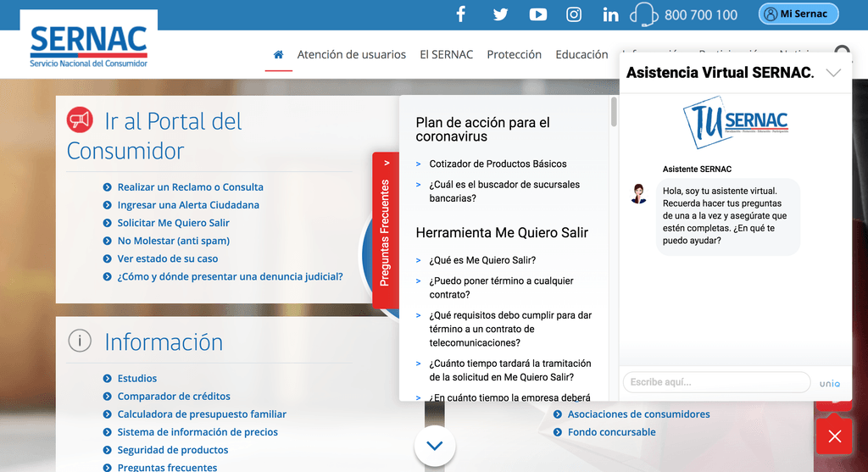
Task: Open Protección menu
Action: point(515,54)
